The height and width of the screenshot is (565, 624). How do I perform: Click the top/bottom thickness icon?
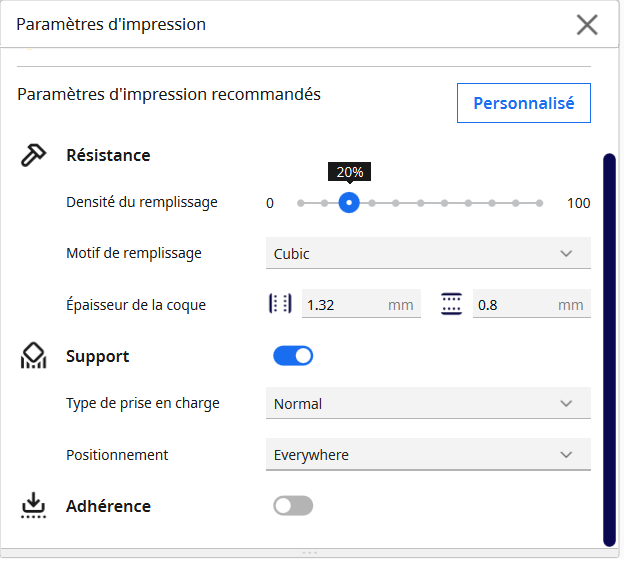(x=452, y=304)
